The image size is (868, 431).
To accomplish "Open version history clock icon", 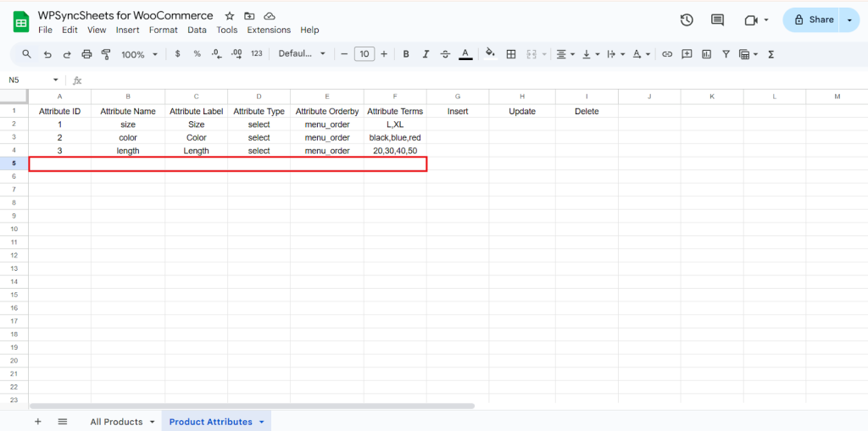I will pos(687,20).
